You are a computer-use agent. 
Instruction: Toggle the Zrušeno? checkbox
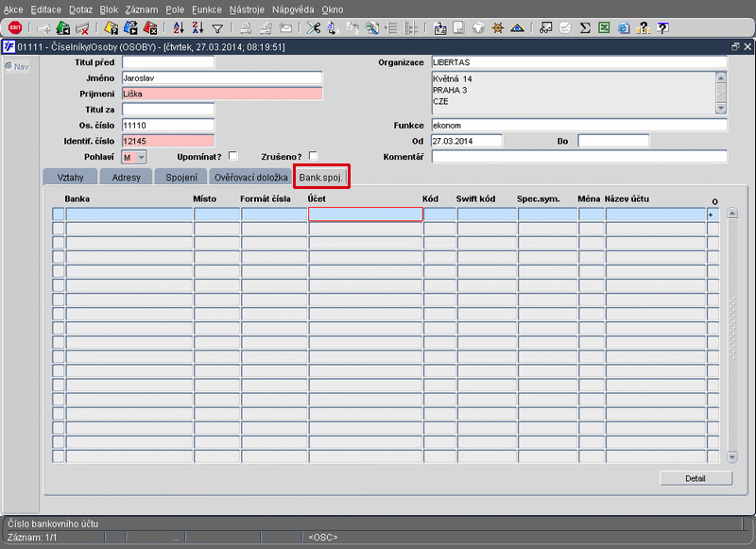[313, 156]
